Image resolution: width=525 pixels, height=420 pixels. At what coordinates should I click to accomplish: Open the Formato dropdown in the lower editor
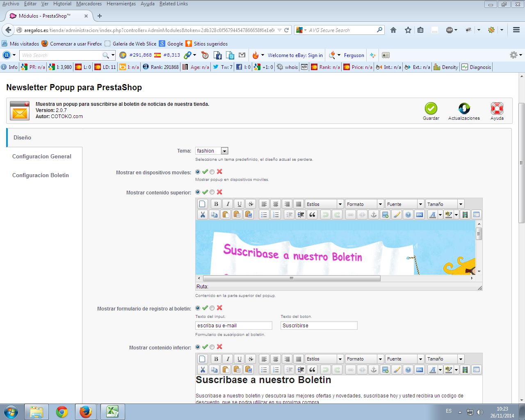click(364, 359)
